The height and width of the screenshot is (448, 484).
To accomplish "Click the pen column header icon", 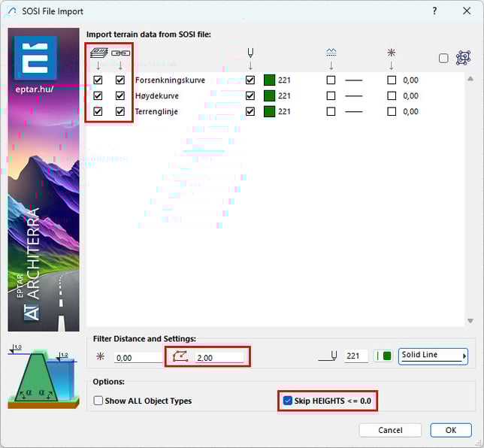I will 250,53.
